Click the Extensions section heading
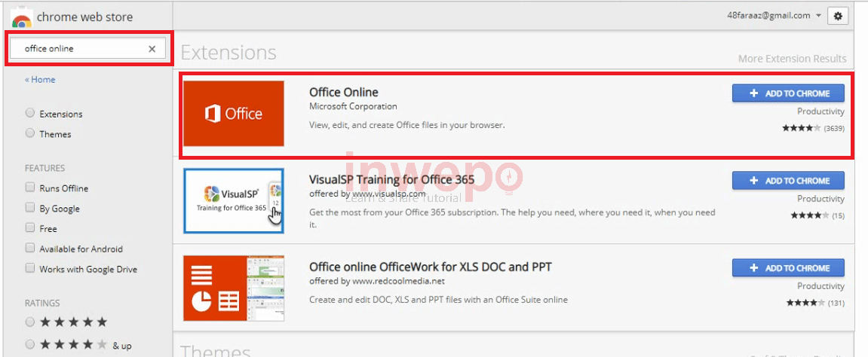Image resolution: width=868 pixels, height=357 pixels. (229, 53)
